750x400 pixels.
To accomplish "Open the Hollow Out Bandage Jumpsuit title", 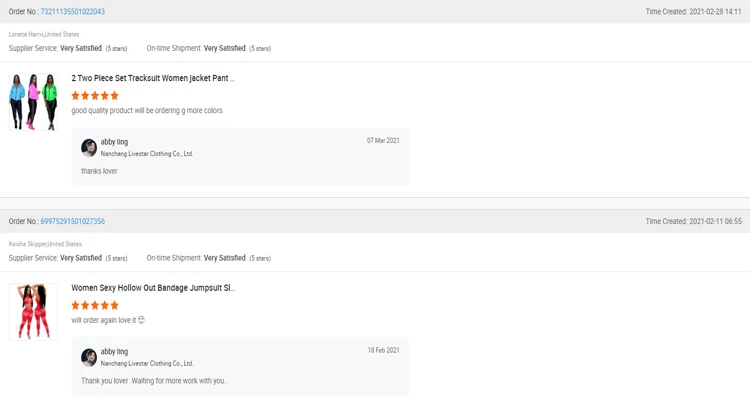I will (153, 288).
